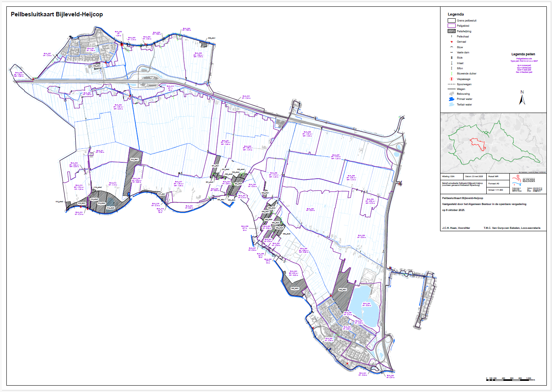
Task: Click the Vispassage legend icon
Action: point(451,79)
